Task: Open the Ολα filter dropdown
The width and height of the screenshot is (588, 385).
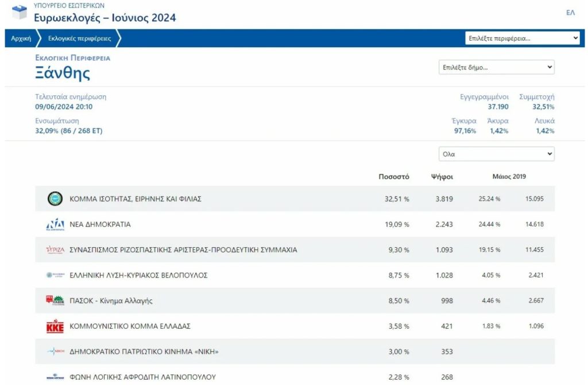Action: click(x=497, y=154)
